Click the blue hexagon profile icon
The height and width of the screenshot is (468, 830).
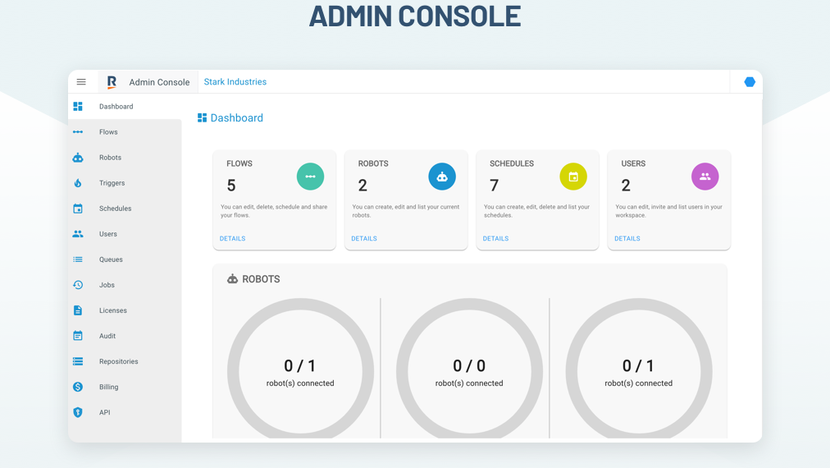click(749, 82)
